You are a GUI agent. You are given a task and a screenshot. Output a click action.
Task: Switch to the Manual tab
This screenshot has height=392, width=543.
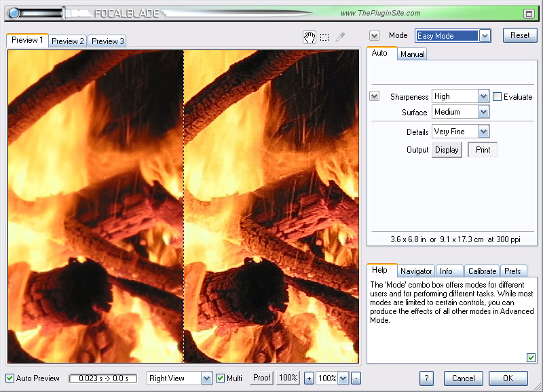(x=412, y=54)
